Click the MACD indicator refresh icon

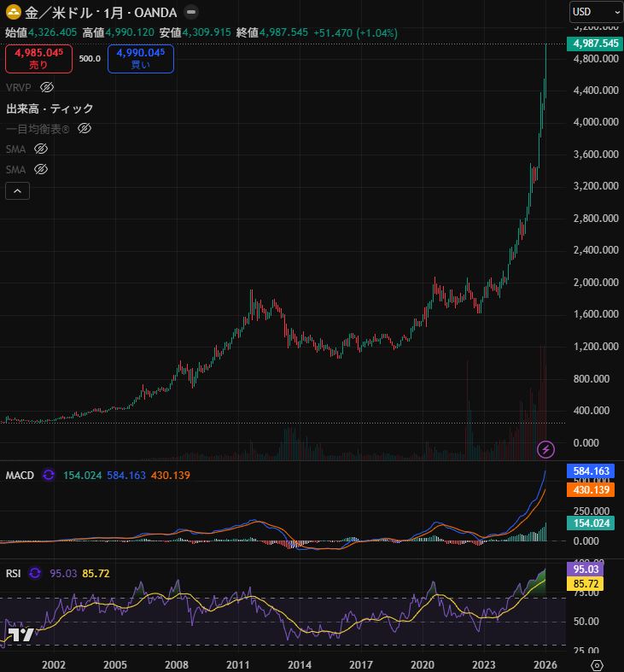click(49, 475)
